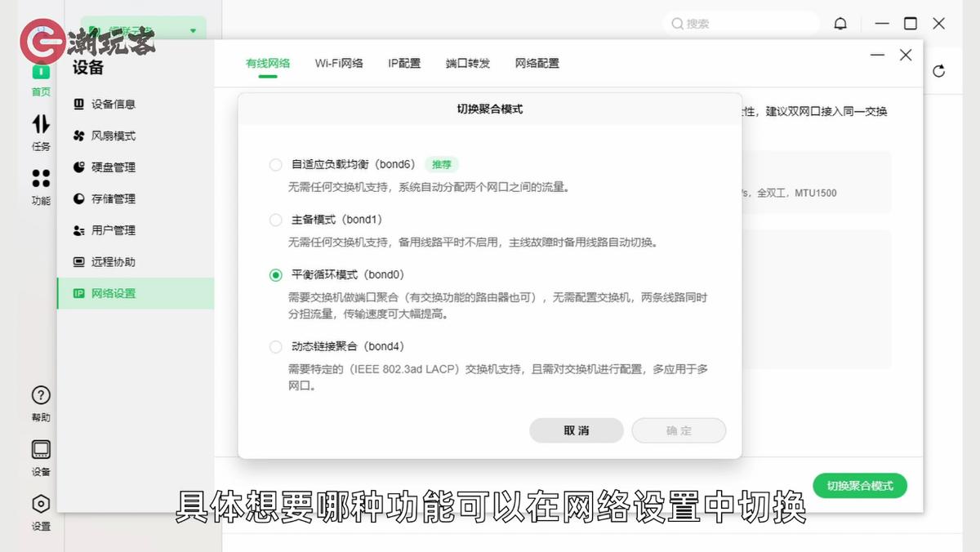The width and height of the screenshot is (980, 552).
Task: Open 远程协助 (Remote Assistance)
Action: pyautogui.click(x=115, y=261)
